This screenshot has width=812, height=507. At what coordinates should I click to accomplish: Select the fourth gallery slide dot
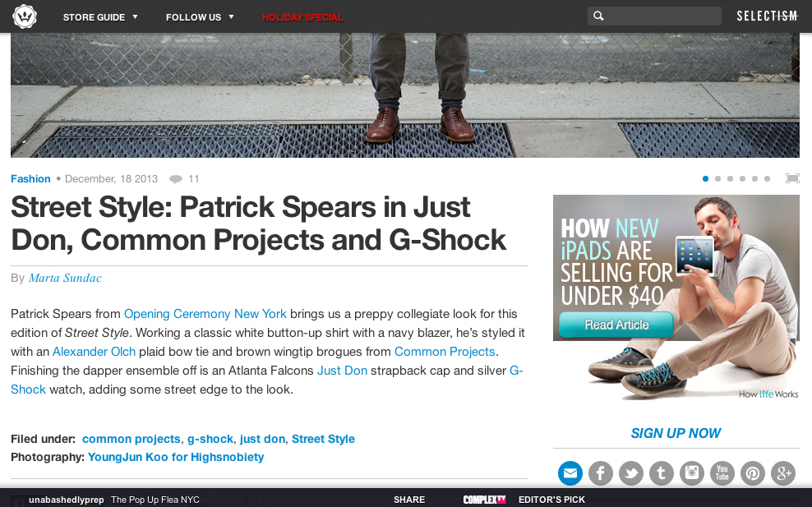(x=743, y=178)
